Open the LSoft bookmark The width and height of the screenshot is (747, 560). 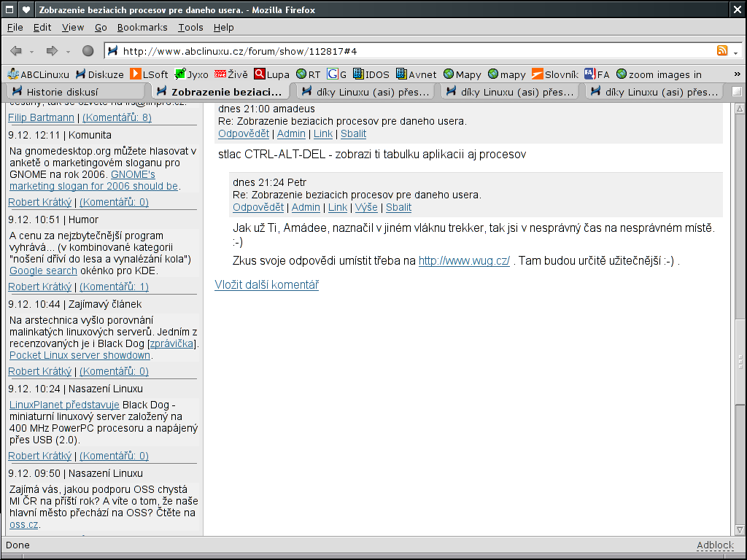[x=149, y=74]
